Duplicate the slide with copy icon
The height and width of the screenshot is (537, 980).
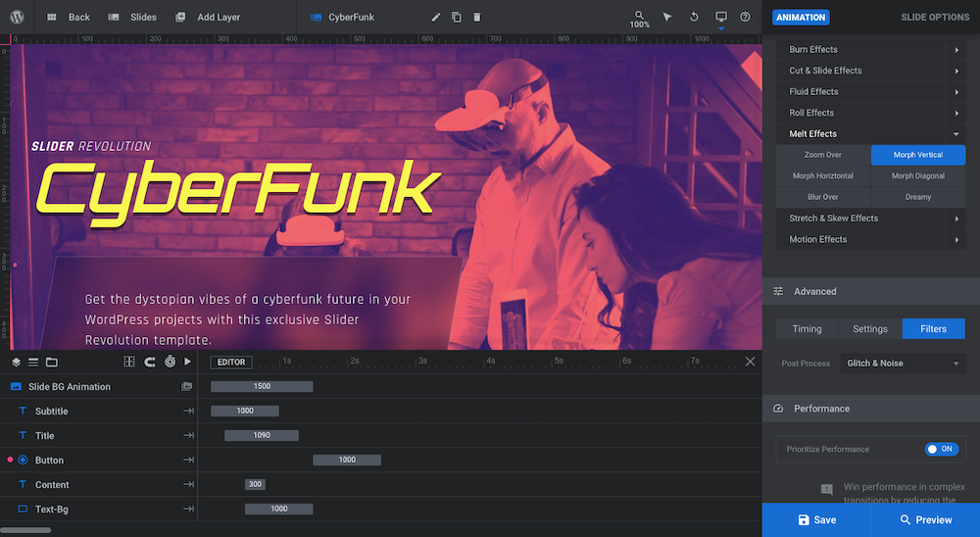coord(457,17)
